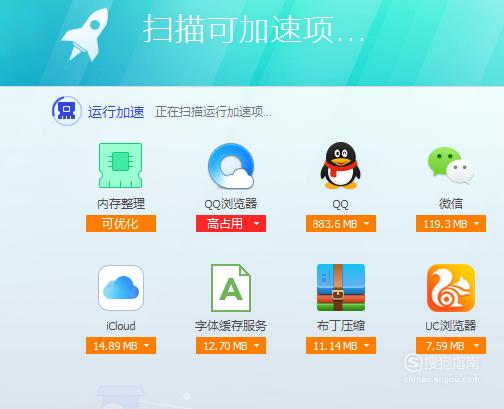Open the 7.59 MB dropdown for UC浏览器
Image resolution: width=504 pixels, height=409 pixels.
(451, 346)
